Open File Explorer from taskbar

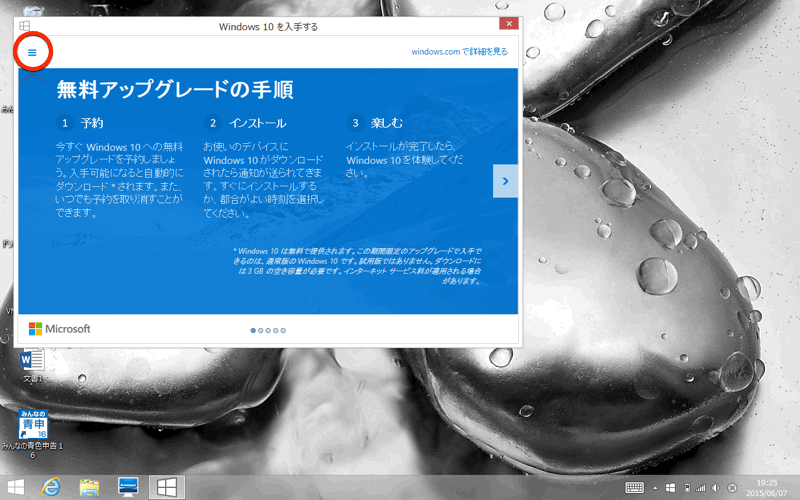pyautogui.click(x=89, y=487)
